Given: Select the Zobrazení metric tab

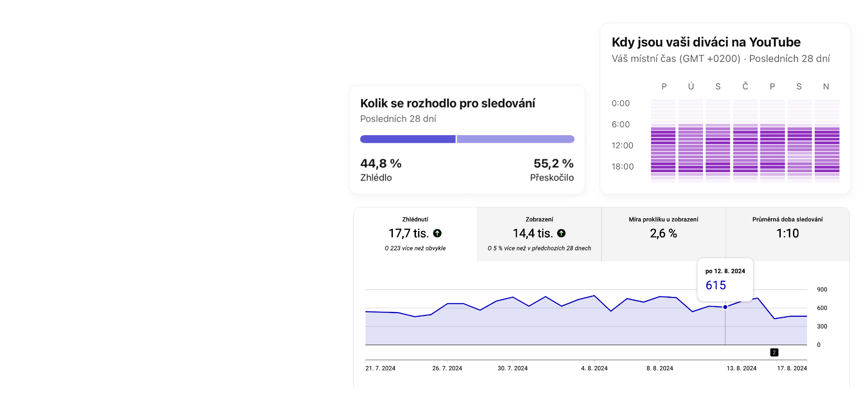Looking at the screenshot, I should click(x=539, y=234).
